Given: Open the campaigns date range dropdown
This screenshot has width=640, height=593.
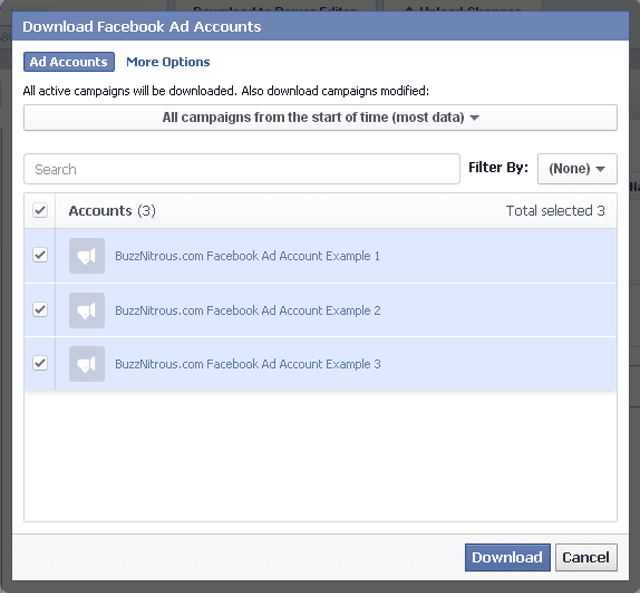Looking at the screenshot, I should (x=320, y=118).
